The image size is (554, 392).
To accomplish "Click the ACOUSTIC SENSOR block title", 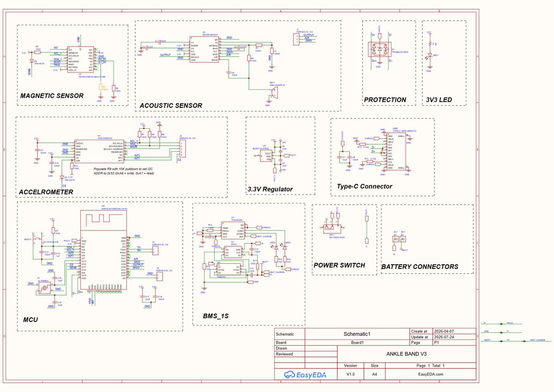I will click(171, 106).
